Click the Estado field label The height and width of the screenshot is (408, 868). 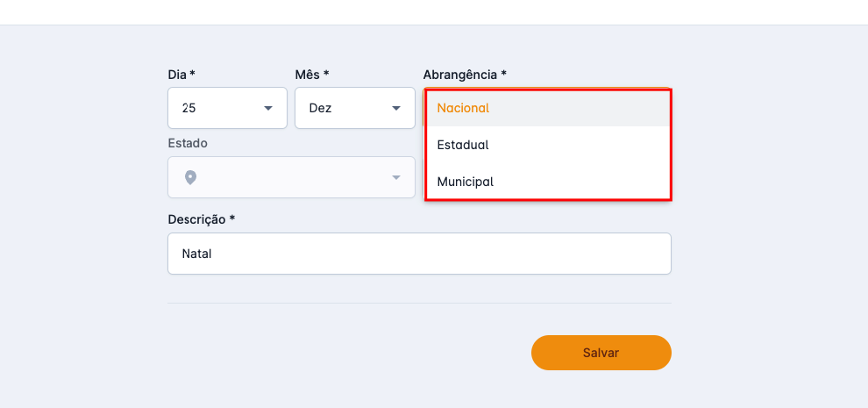(x=188, y=143)
